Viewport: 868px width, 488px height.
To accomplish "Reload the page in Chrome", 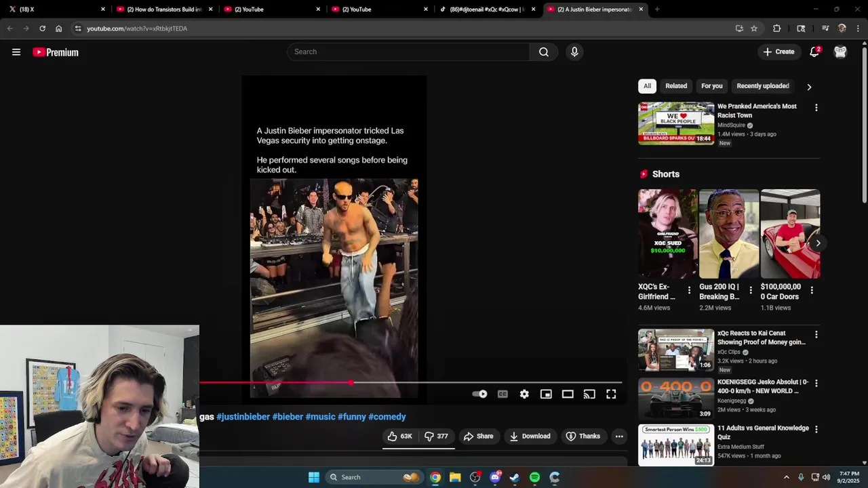I will [x=42, y=28].
